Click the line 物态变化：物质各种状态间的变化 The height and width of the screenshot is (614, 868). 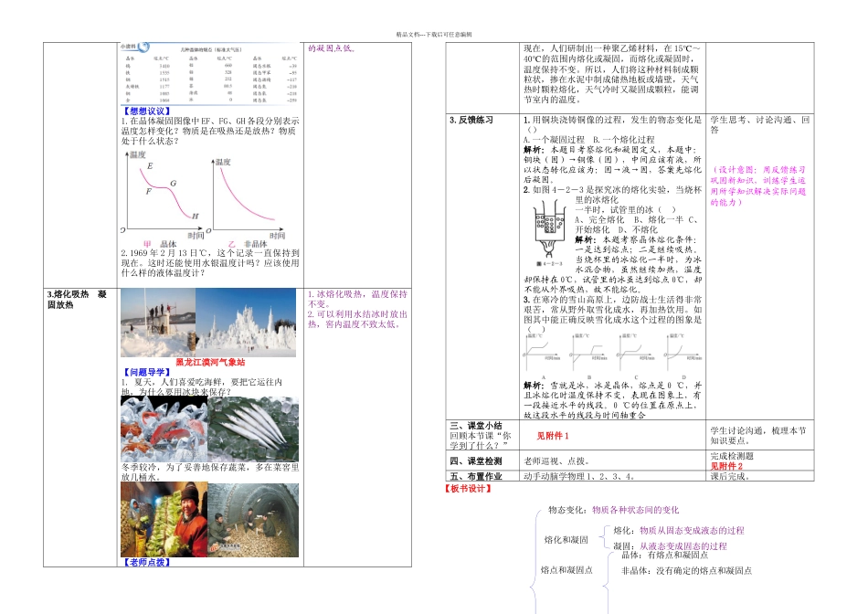613,510
